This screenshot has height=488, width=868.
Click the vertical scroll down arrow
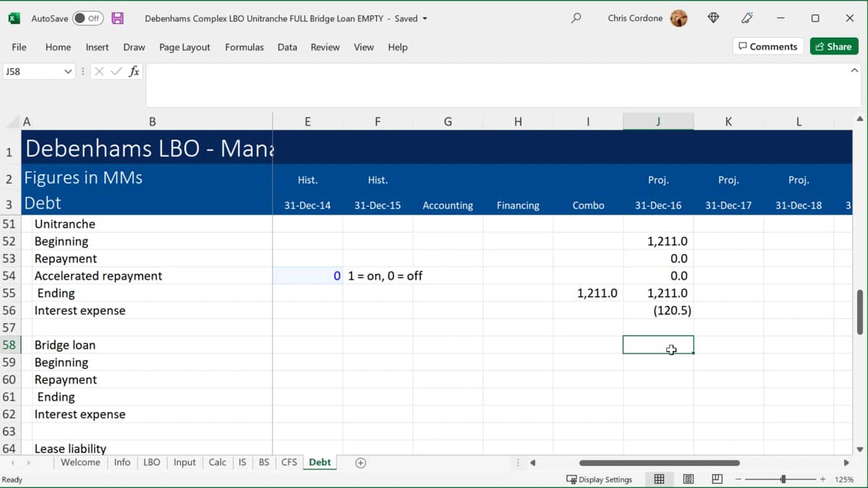pos(859,449)
